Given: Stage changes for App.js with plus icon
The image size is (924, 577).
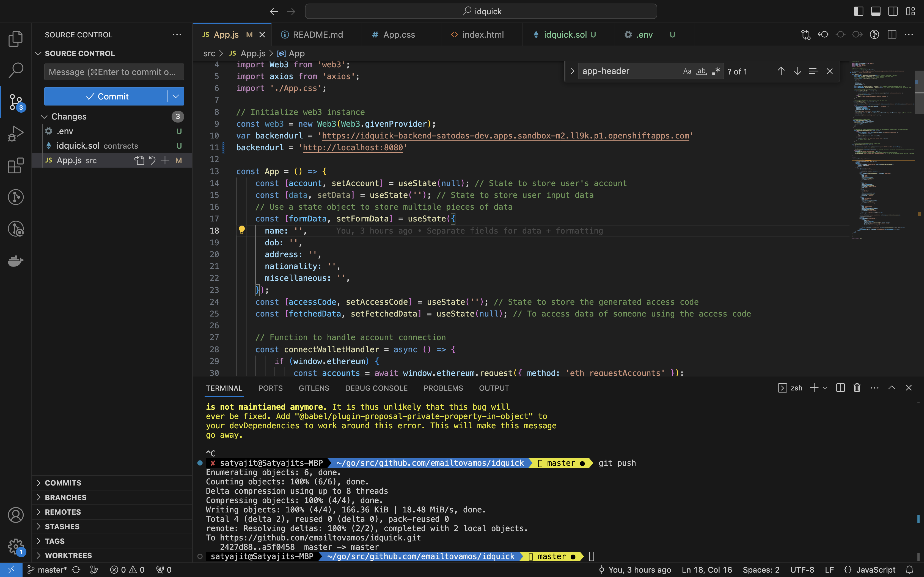Looking at the screenshot, I should tap(165, 161).
